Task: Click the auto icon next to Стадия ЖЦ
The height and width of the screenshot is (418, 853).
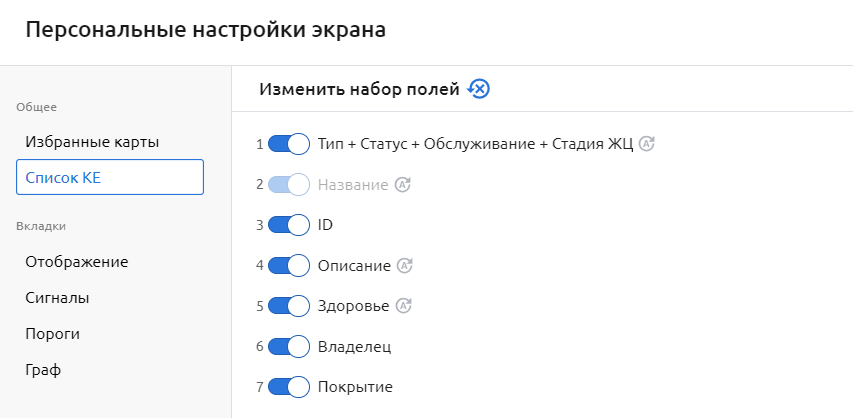Action: coord(647,144)
